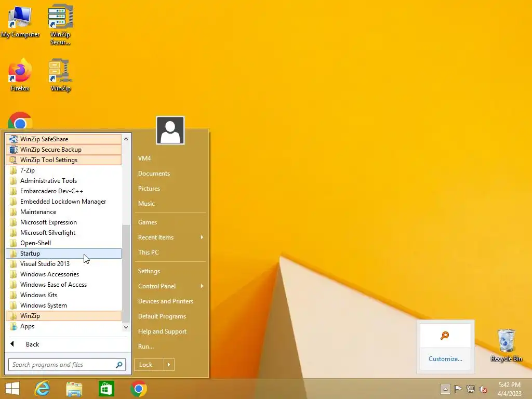Expand the Control Panel submenu arrow

tap(202, 286)
